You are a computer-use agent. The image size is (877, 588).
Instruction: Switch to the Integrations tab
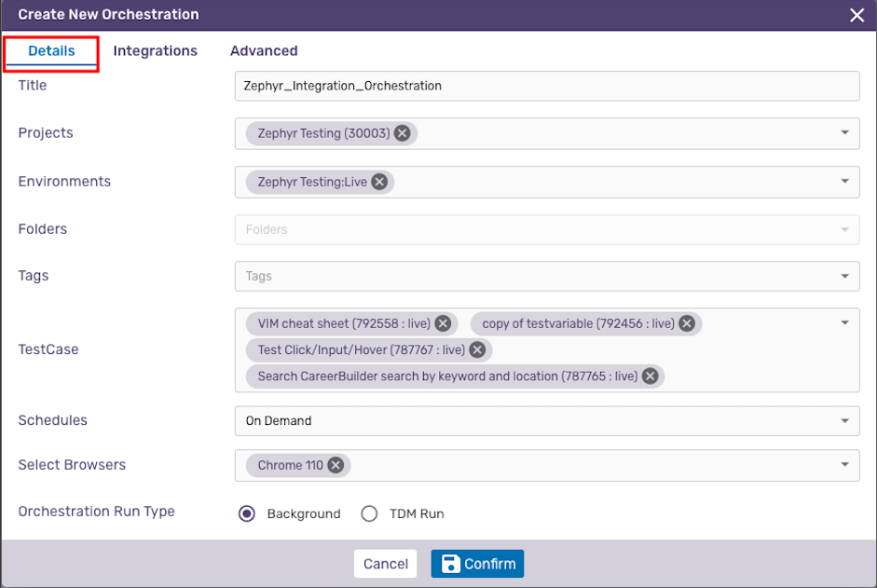pos(155,51)
